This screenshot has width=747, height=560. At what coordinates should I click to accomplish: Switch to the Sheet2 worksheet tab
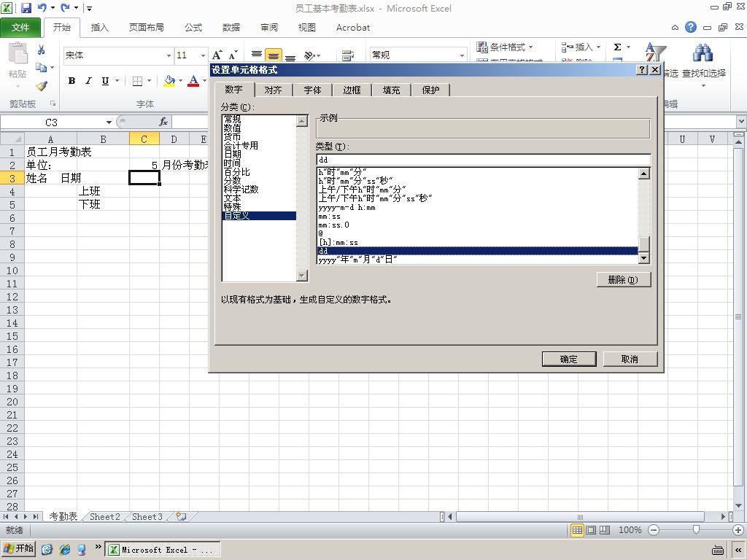(x=105, y=517)
